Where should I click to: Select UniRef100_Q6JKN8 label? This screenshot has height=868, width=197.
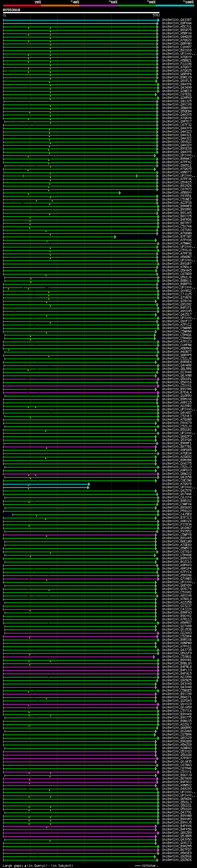[176, 376]
